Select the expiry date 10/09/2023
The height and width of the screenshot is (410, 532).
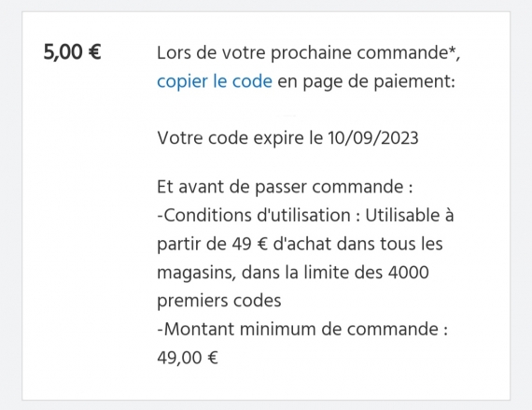pos(373,138)
